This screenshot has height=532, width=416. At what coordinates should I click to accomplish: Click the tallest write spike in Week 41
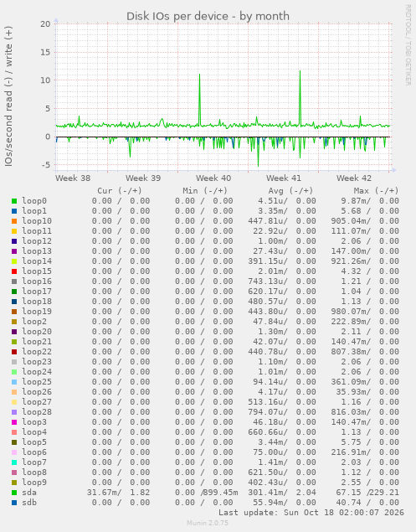pos(300,71)
